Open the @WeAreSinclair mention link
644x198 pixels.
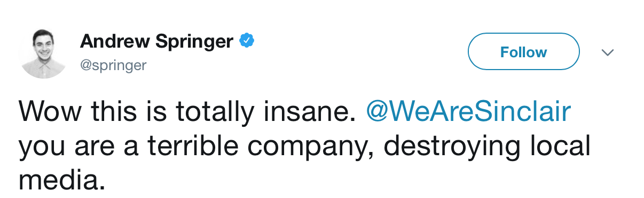[x=468, y=112]
